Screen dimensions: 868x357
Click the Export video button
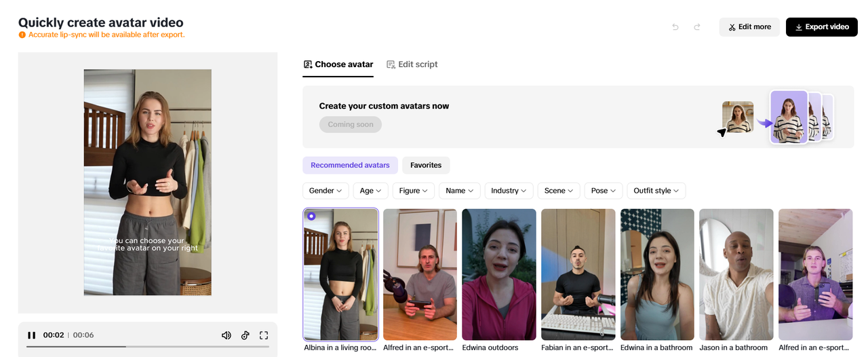click(822, 27)
